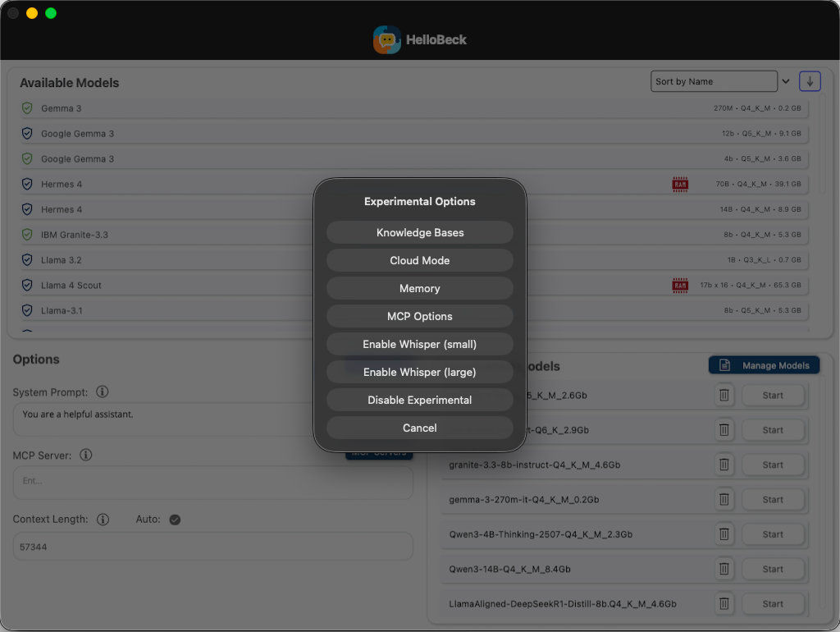This screenshot has height=632, width=840.
Task: Select Enable Whisper (small) option
Action: point(420,345)
